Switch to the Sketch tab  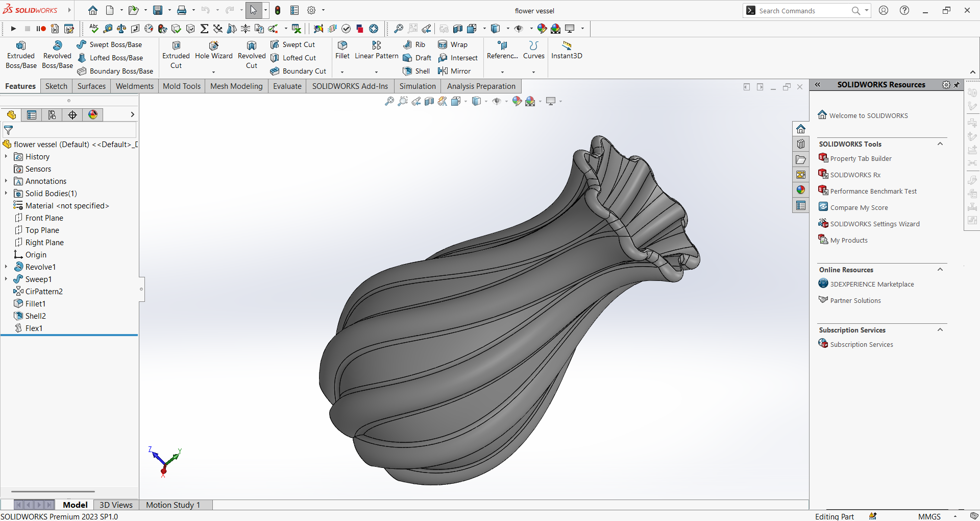(56, 86)
